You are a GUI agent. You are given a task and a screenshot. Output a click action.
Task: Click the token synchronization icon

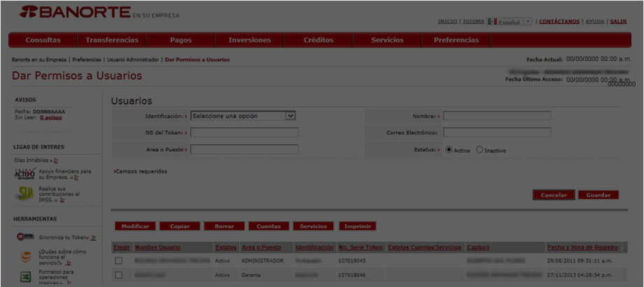[x=24, y=237]
